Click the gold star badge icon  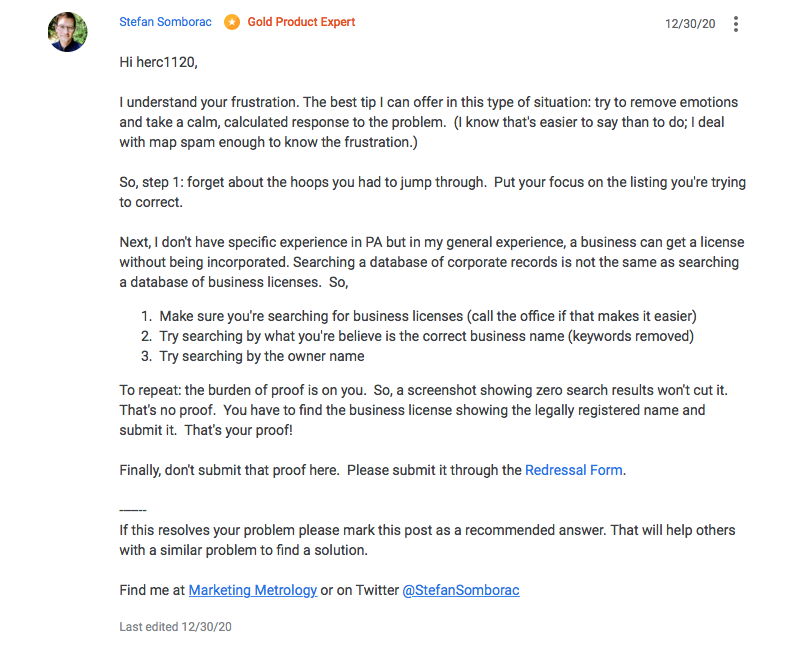232,22
